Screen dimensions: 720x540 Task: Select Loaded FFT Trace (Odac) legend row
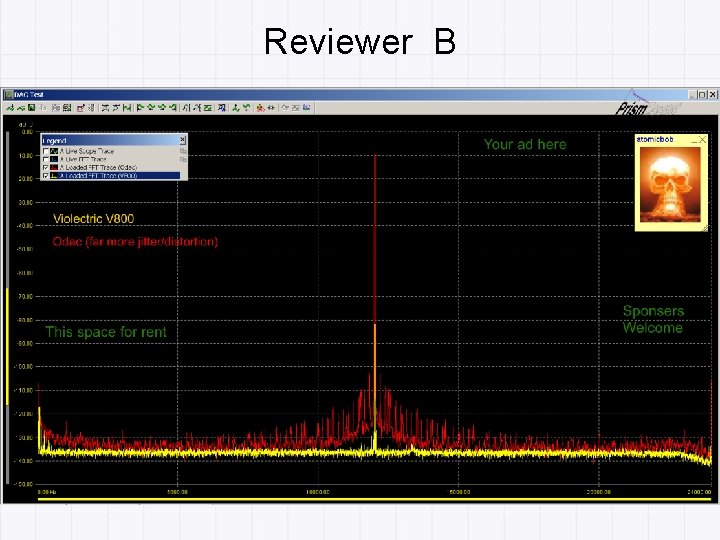(x=111, y=168)
